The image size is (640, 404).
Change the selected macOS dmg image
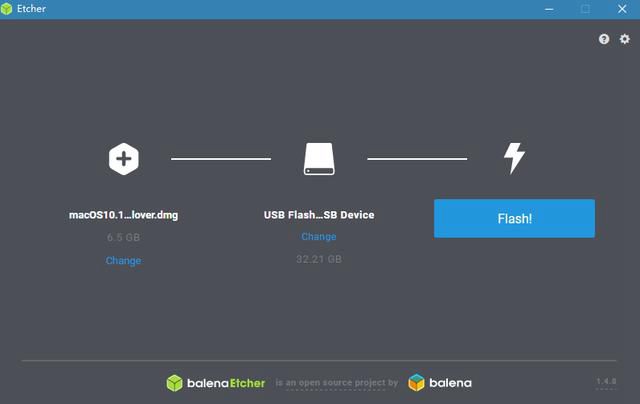(123, 261)
